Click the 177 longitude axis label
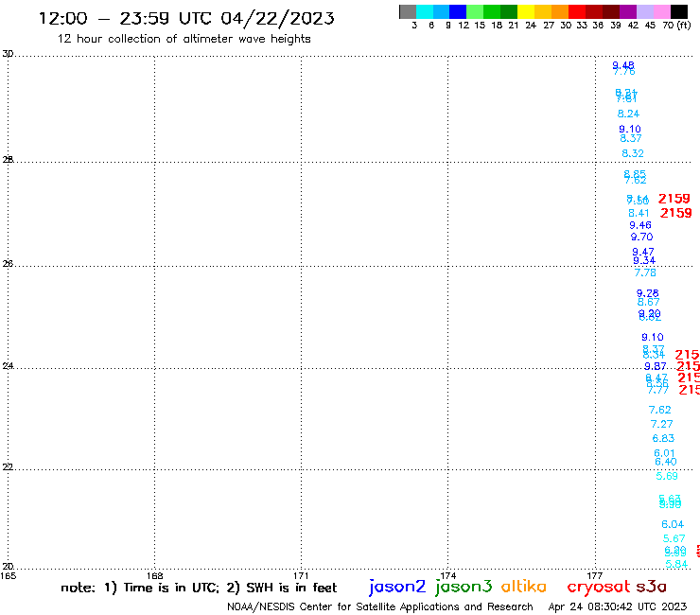 (595, 575)
